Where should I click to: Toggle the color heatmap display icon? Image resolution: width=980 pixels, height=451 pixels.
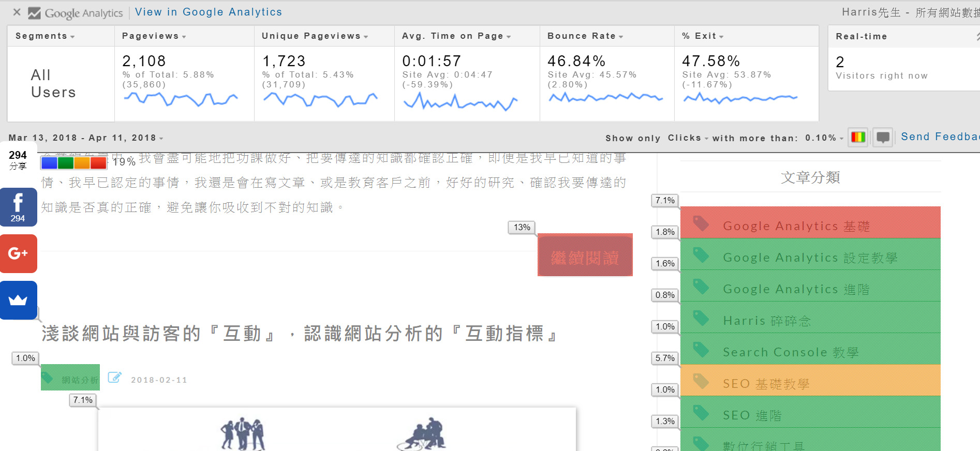[x=857, y=138]
